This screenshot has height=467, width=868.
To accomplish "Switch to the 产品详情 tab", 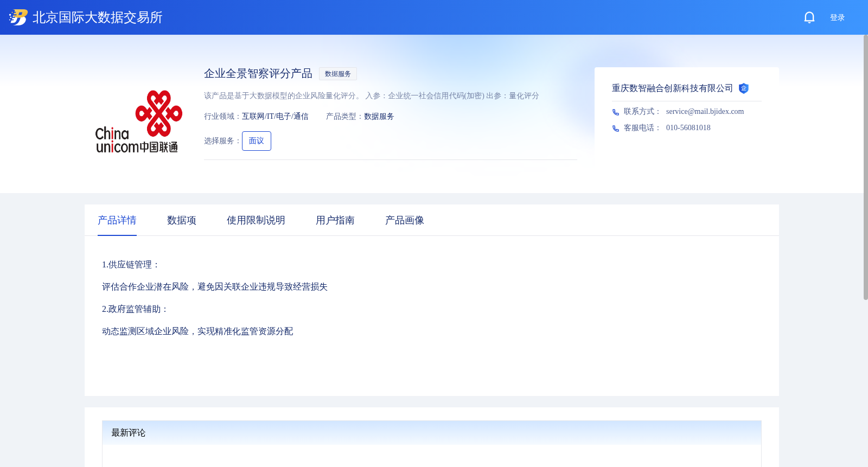I will click(x=117, y=220).
